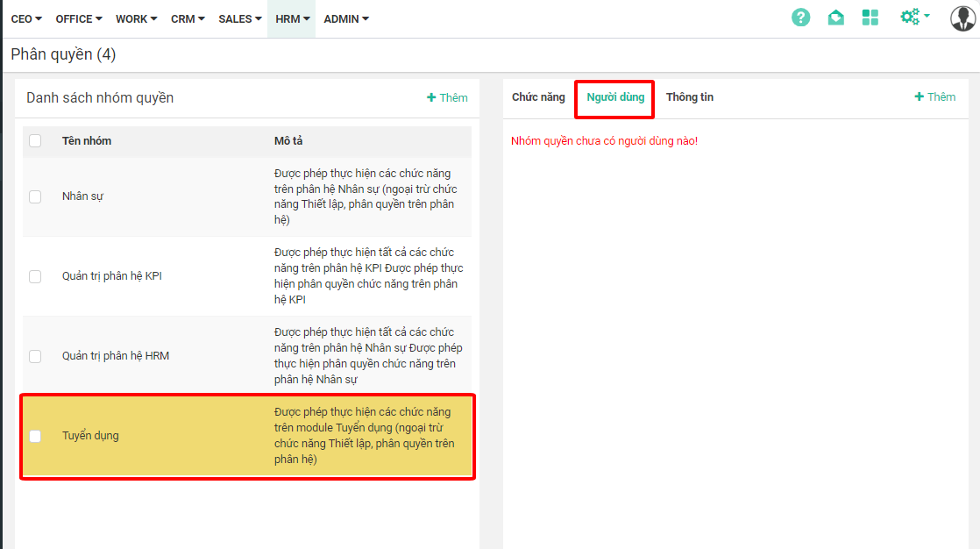
Task: Open the SALES menu
Action: [x=239, y=18]
